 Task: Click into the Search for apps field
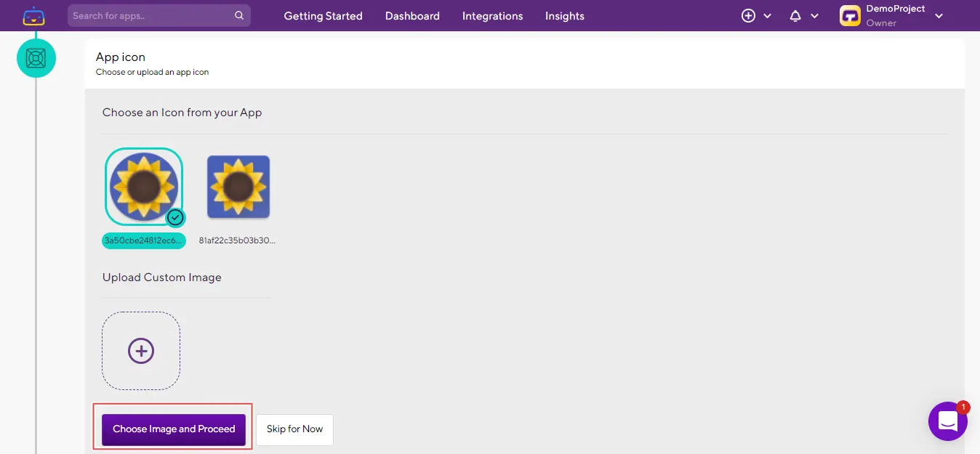[x=150, y=15]
